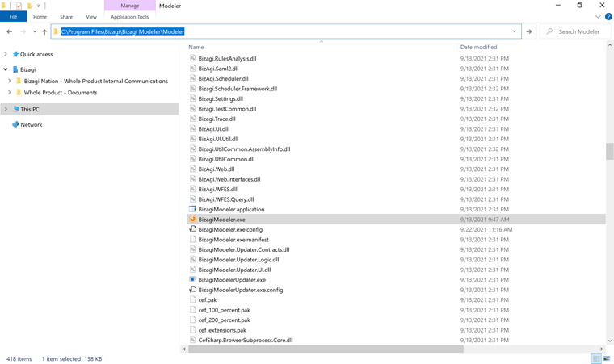
Task: Select the file BizAgi.UI.Util.dll
Action: pyautogui.click(x=218, y=139)
